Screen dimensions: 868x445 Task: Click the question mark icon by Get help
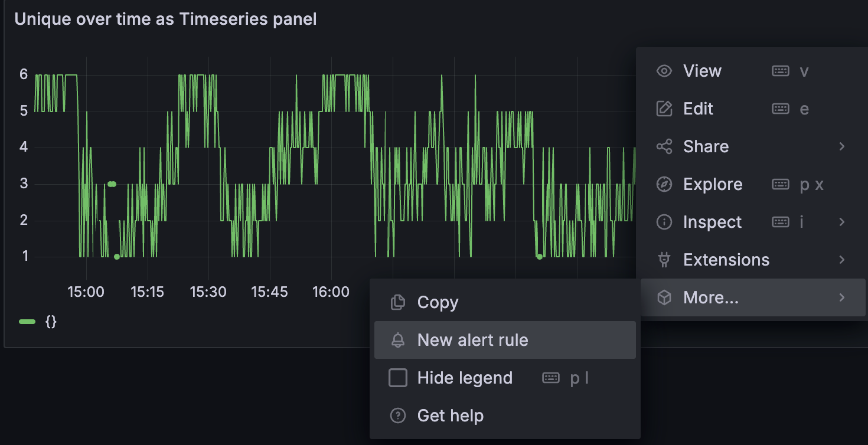pyautogui.click(x=397, y=415)
